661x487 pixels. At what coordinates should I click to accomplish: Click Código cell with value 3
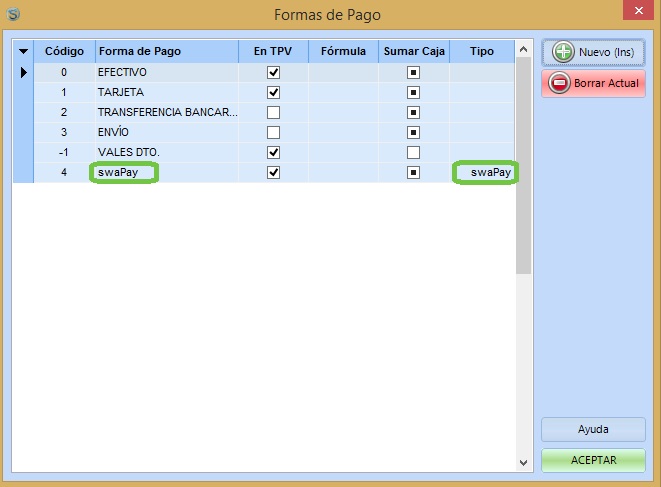pos(64,132)
